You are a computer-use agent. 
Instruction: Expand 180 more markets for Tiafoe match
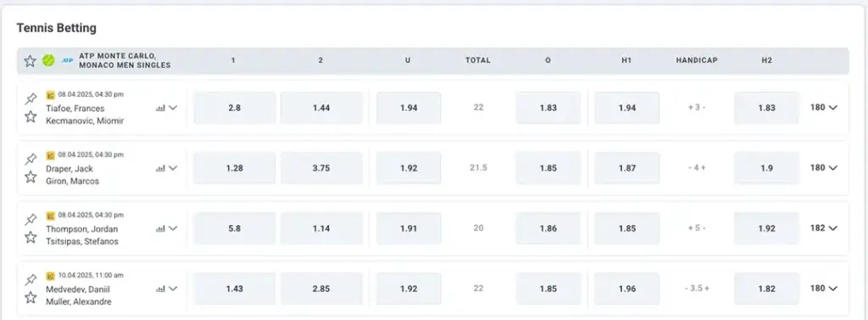click(824, 108)
